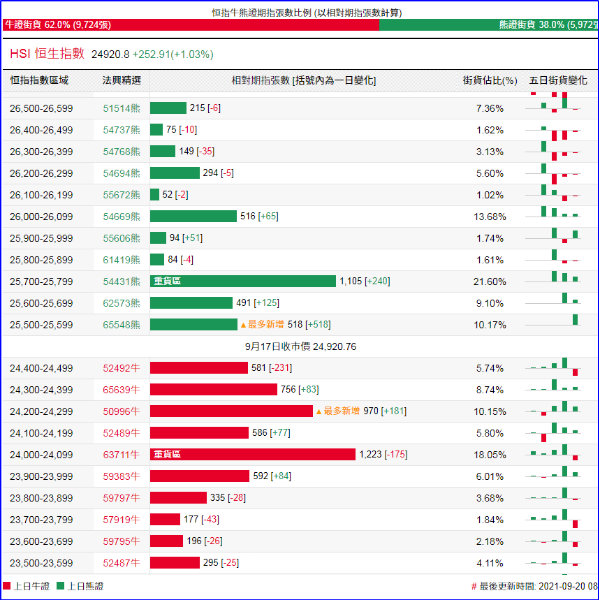Open bull certificate link 63711牛
599x600 pixels.
[121, 455]
